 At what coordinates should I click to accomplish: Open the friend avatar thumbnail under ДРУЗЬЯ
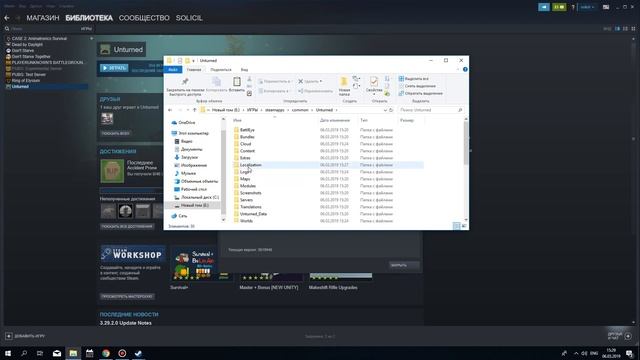click(x=107, y=119)
